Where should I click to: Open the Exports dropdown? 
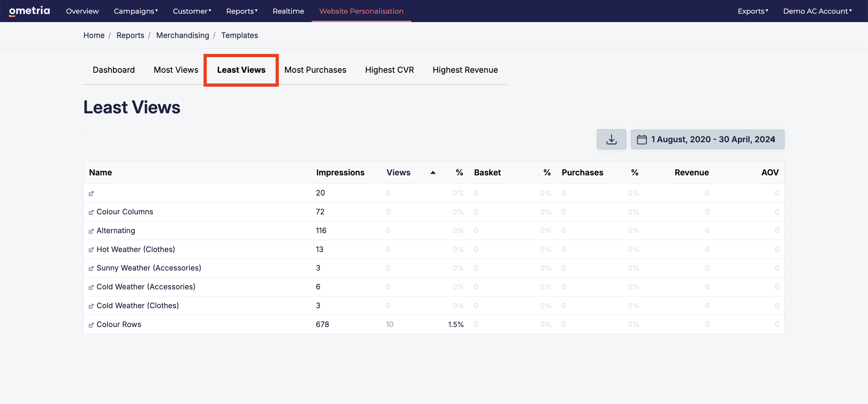[753, 11]
